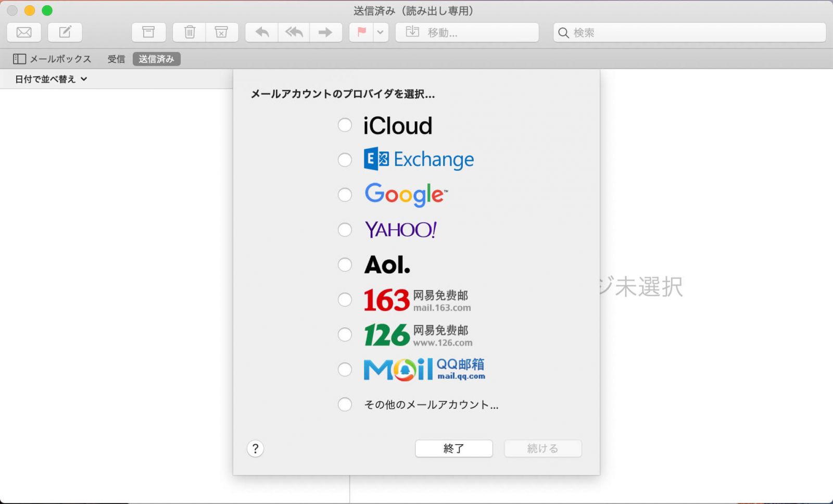Click the 終了 button to quit

453,448
